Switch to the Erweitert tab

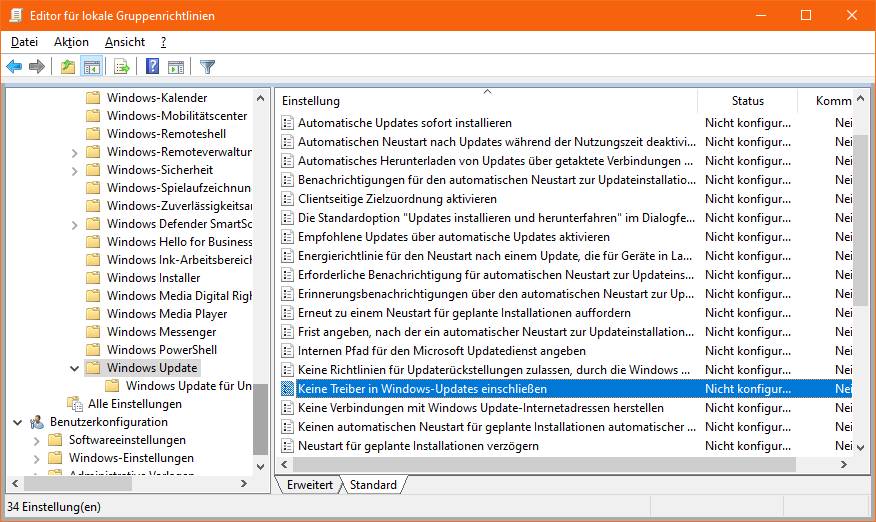pyautogui.click(x=310, y=485)
